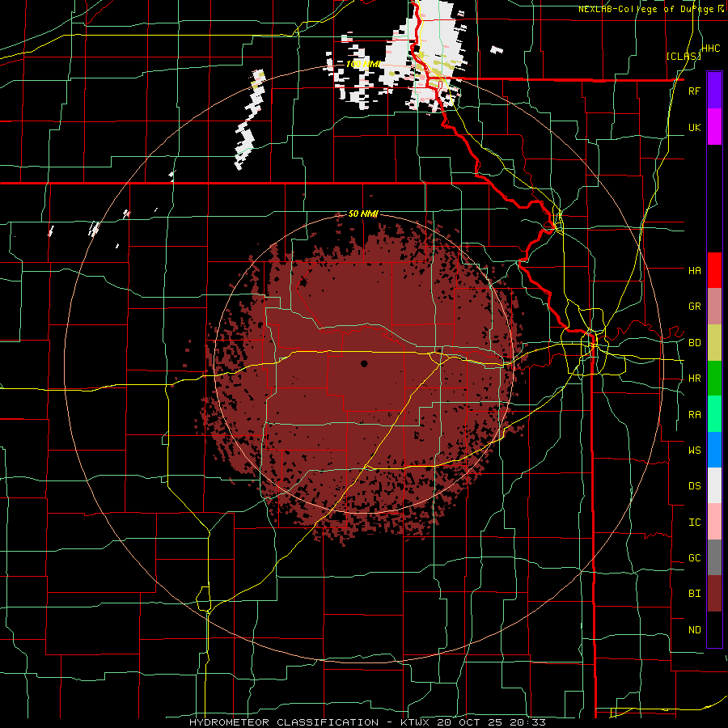Image resolution: width=728 pixels, height=728 pixels.
Task: Click the RF purple legend color swatch
Action: pyautogui.click(x=714, y=91)
